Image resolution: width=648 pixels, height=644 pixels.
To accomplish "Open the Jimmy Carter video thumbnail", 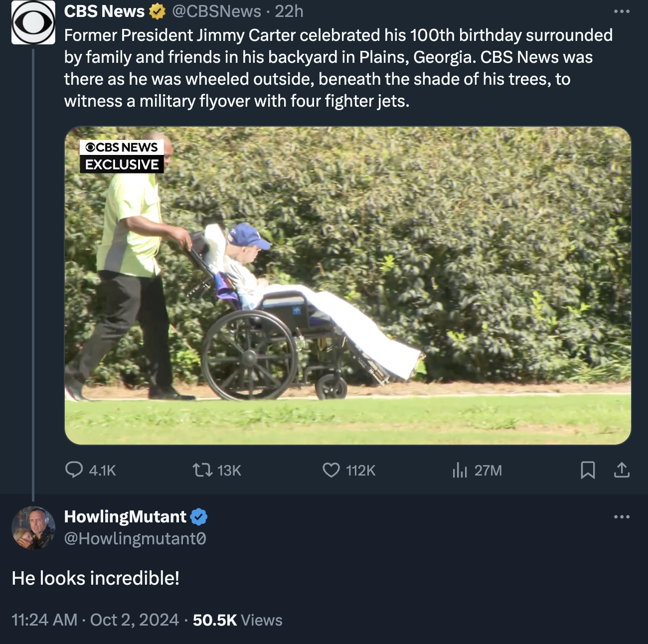I will (348, 286).
